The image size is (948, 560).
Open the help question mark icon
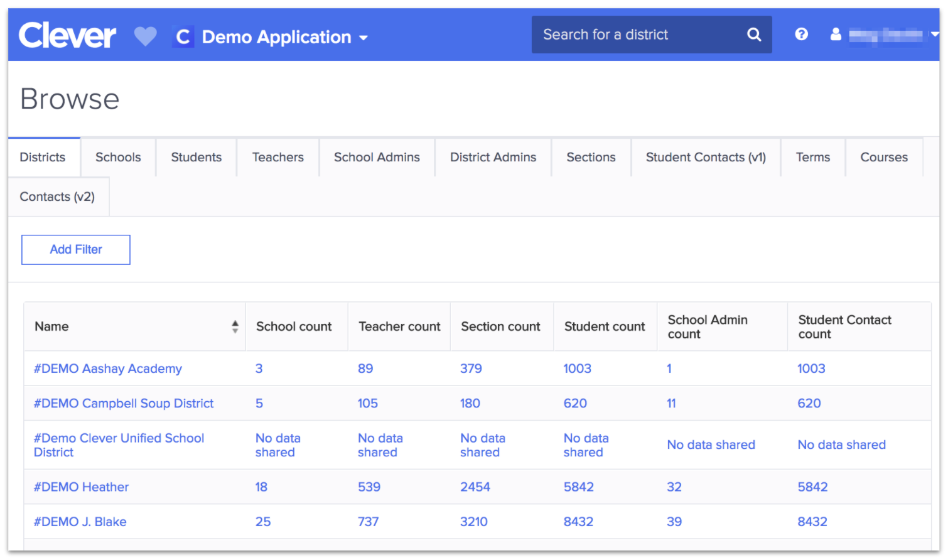[x=801, y=34]
